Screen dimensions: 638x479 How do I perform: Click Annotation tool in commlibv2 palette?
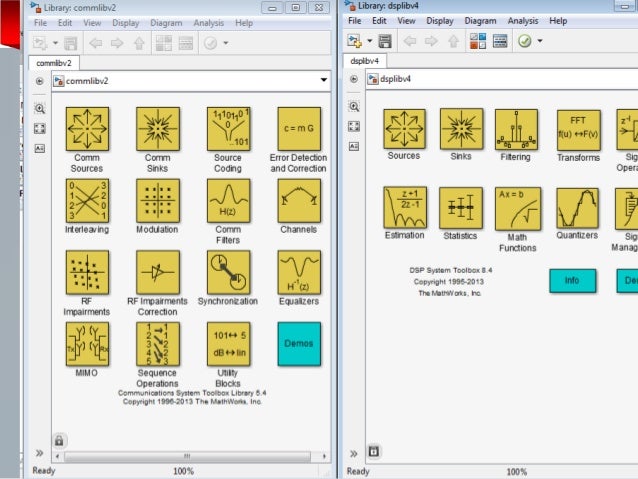[39, 148]
